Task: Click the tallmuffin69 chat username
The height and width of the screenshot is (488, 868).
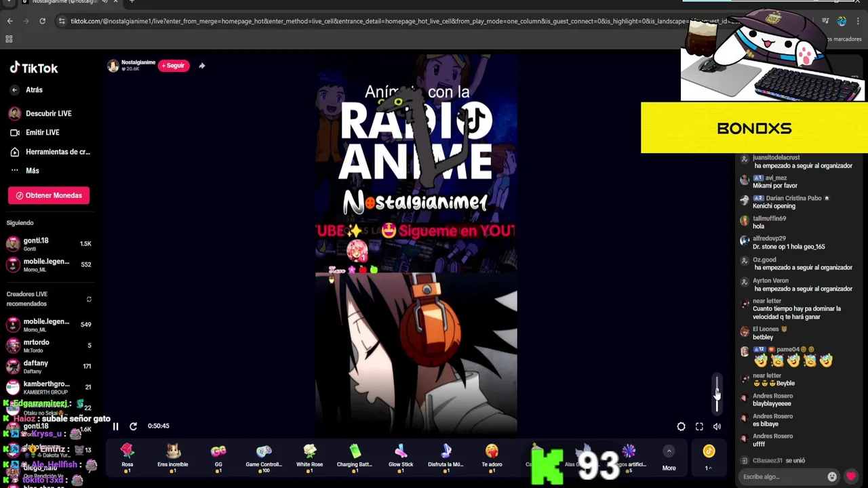Action: [769, 218]
